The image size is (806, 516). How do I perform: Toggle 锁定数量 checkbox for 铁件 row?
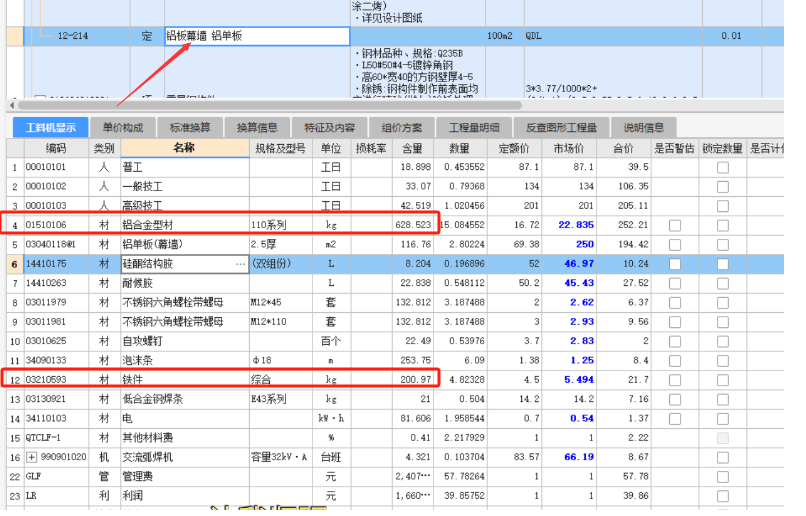[723, 380]
